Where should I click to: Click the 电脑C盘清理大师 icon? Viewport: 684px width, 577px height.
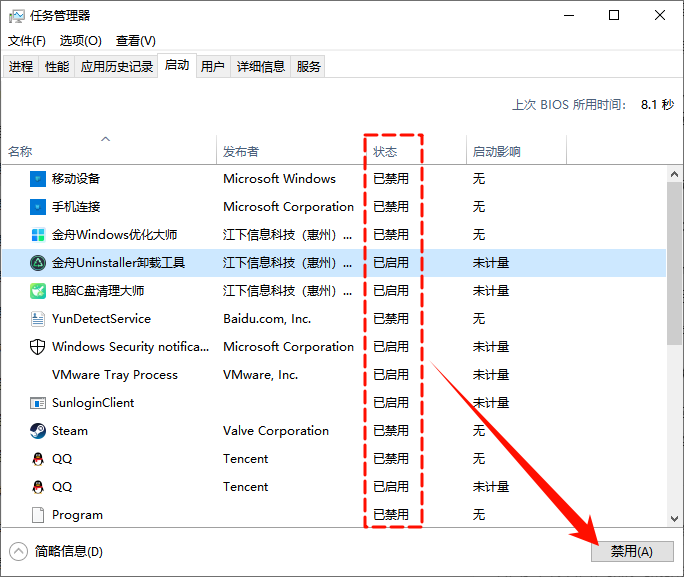(38, 291)
